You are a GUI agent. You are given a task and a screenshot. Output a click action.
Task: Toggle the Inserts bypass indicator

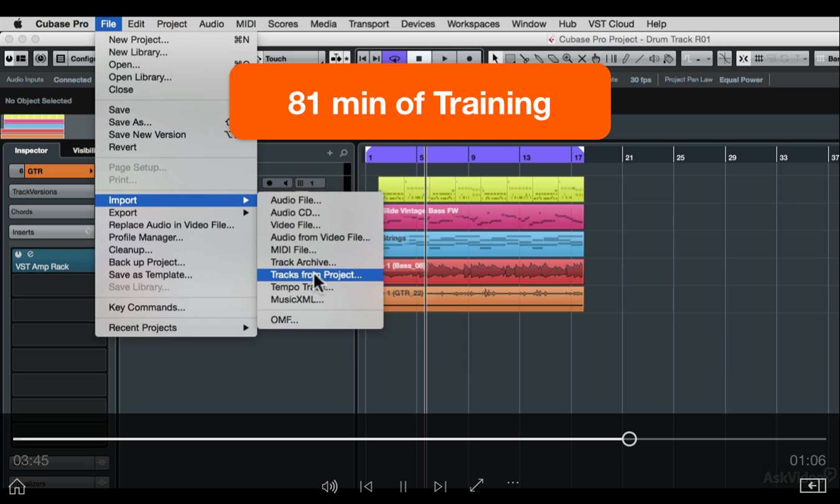(x=88, y=231)
